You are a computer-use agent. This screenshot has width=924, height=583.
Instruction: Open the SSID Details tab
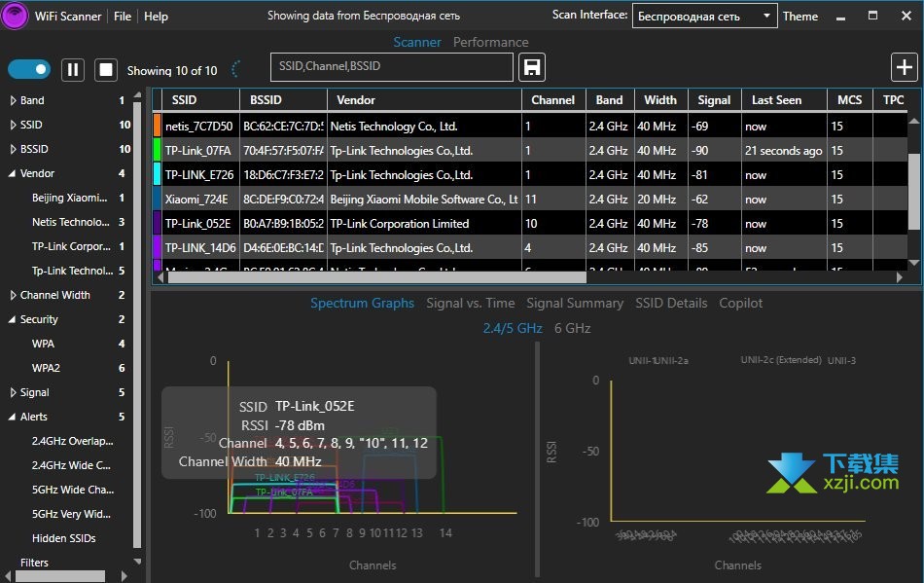pos(671,303)
